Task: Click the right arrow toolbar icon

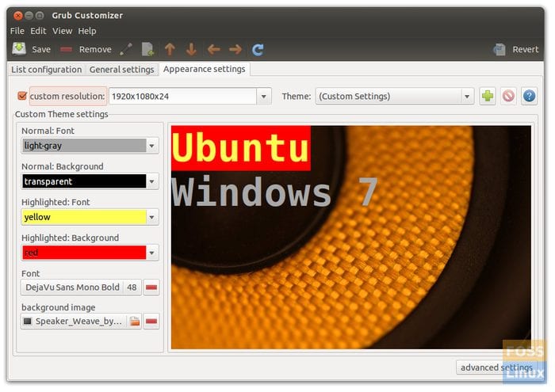Action: 235,49
